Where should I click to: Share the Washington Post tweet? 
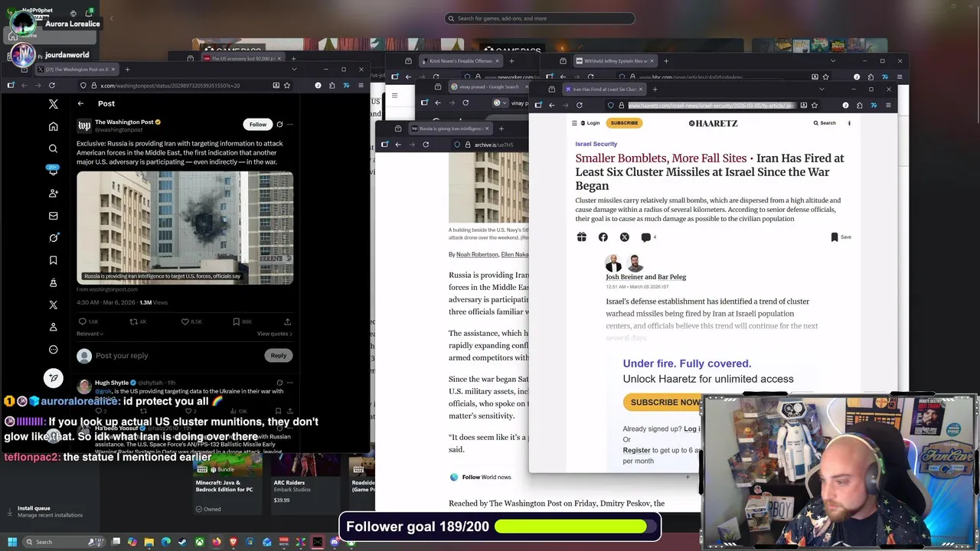(x=287, y=321)
